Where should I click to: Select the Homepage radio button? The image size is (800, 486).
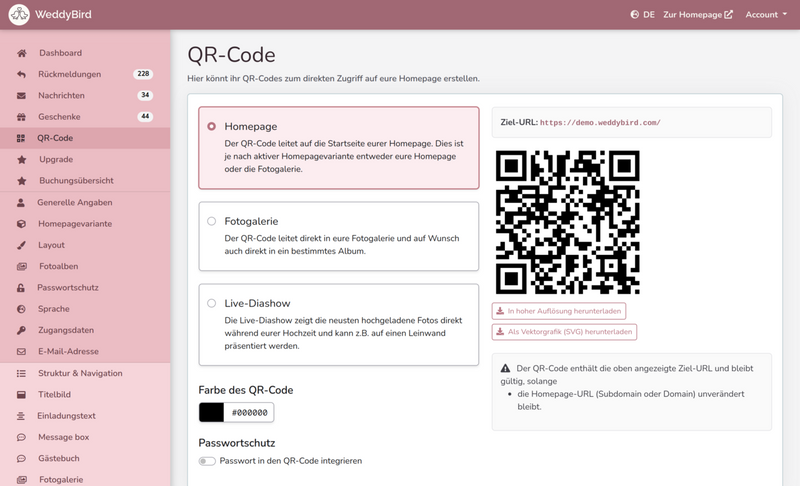pyautogui.click(x=211, y=126)
